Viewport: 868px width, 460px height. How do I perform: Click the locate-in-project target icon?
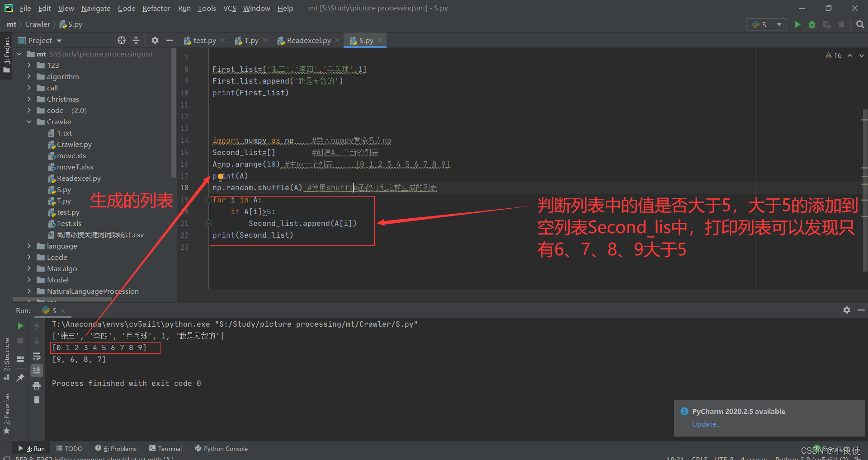click(x=122, y=40)
